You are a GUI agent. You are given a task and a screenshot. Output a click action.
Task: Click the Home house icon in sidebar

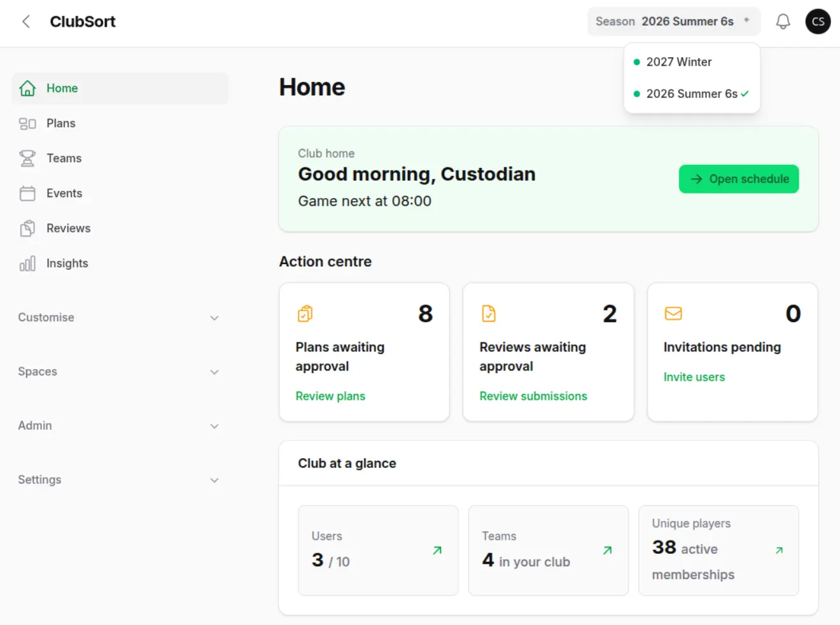tap(27, 88)
